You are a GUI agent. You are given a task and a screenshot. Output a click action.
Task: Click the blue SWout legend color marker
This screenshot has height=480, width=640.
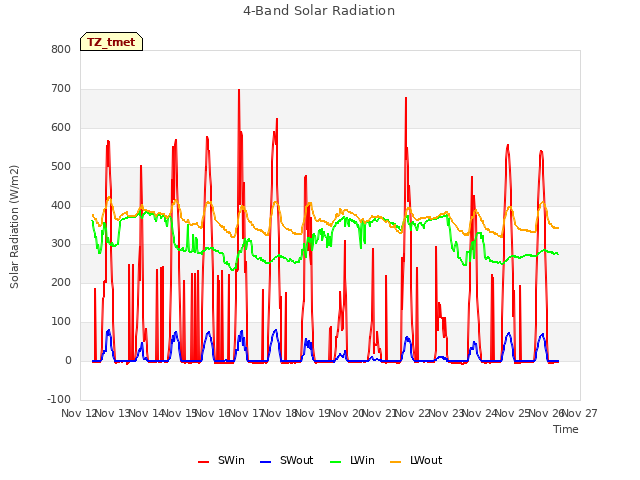tap(266, 462)
